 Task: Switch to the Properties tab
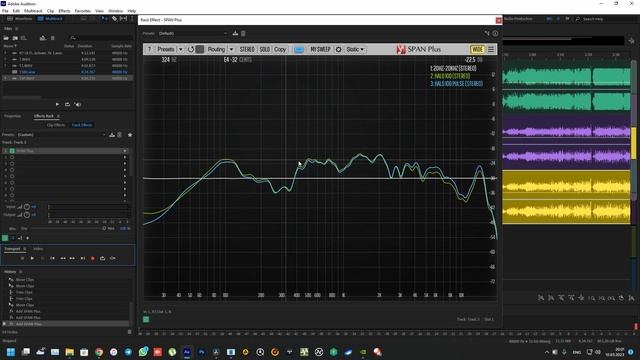[x=12, y=116]
